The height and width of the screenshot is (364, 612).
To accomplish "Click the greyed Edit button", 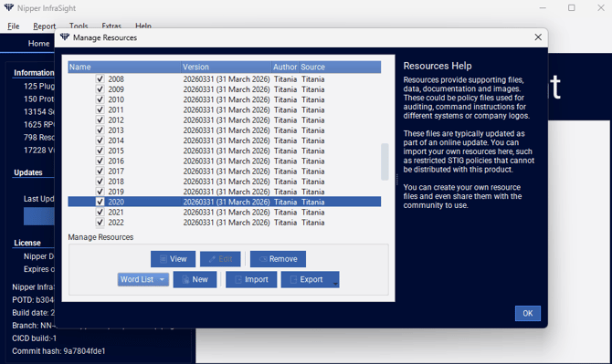I will 220,259.
